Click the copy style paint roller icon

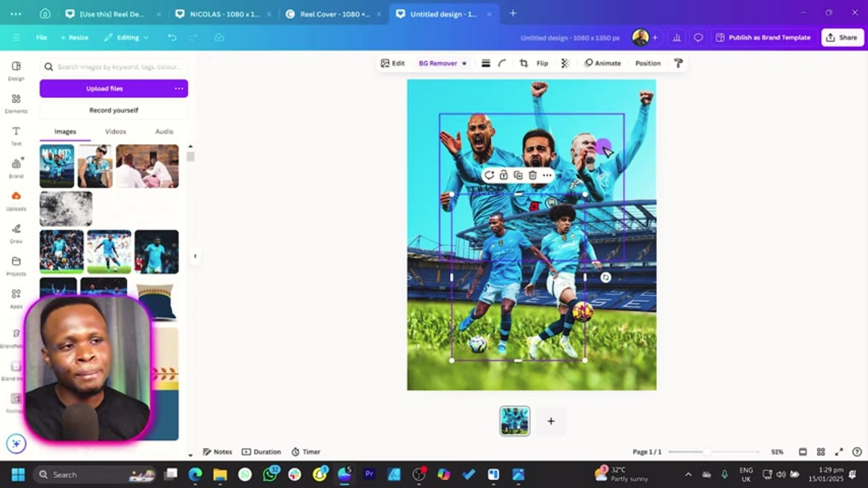point(678,64)
